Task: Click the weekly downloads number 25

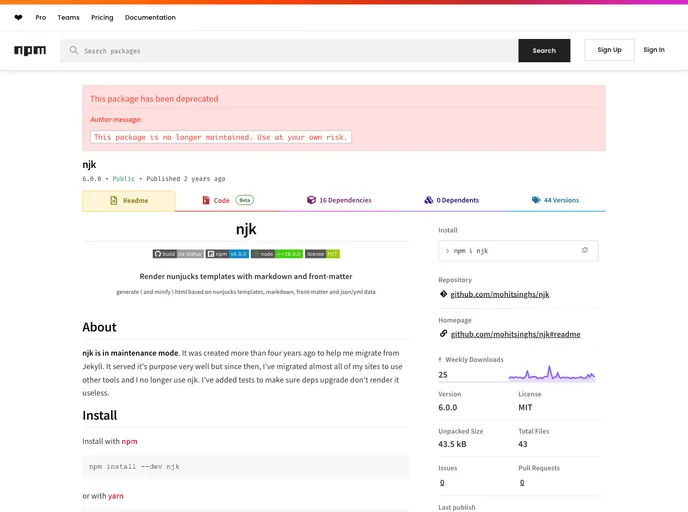Action: (443, 375)
